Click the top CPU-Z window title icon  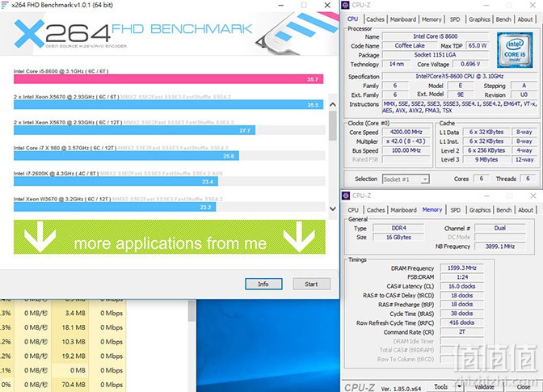[x=346, y=5]
